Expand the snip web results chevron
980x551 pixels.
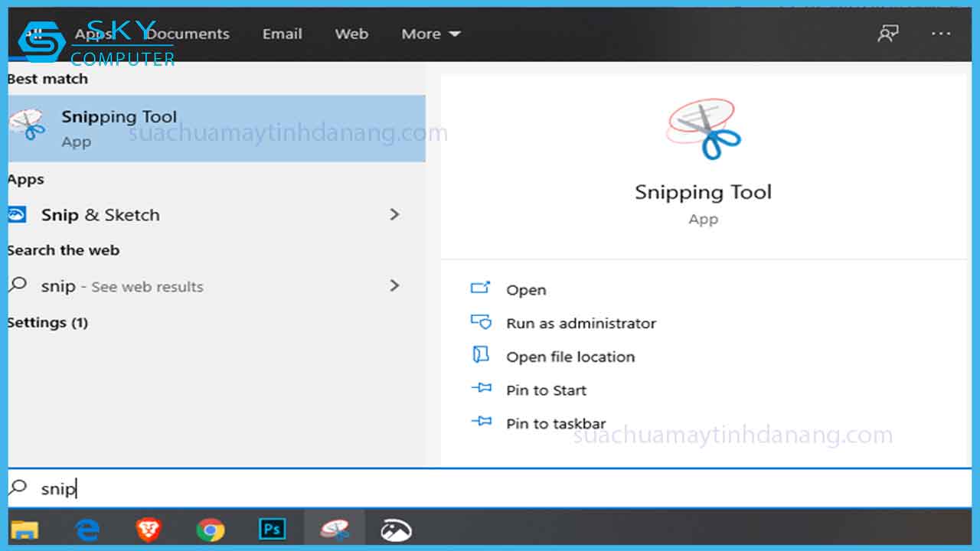pyautogui.click(x=395, y=285)
